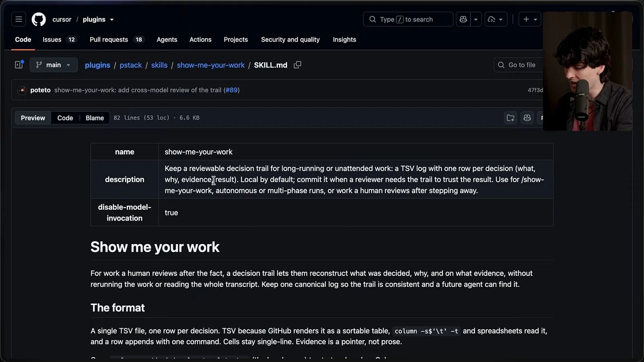Click the git branch icon in main selector
This screenshot has width=644, height=362.
point(39,65)
